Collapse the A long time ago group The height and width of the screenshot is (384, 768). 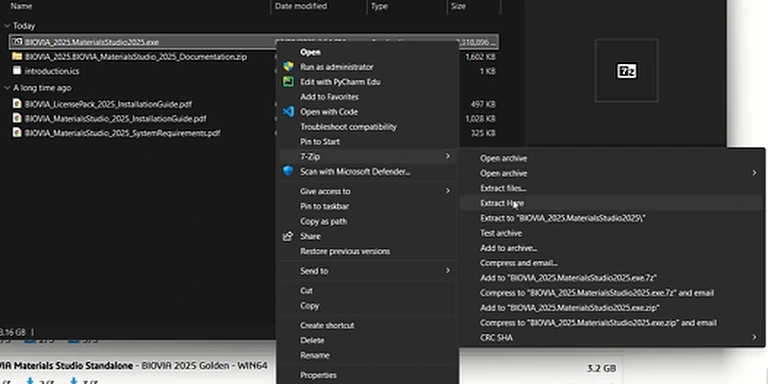pyautogui.click(x=7, y=88)
